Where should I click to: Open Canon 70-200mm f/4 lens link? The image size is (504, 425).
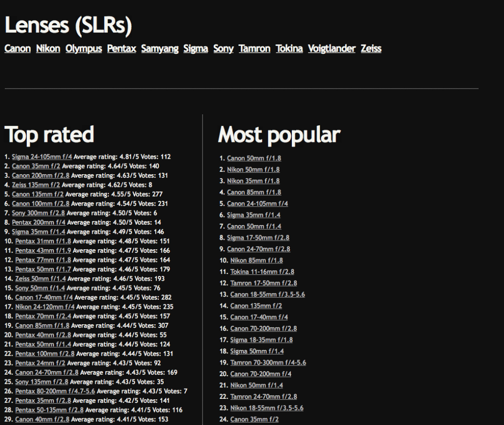pos(261,374)
